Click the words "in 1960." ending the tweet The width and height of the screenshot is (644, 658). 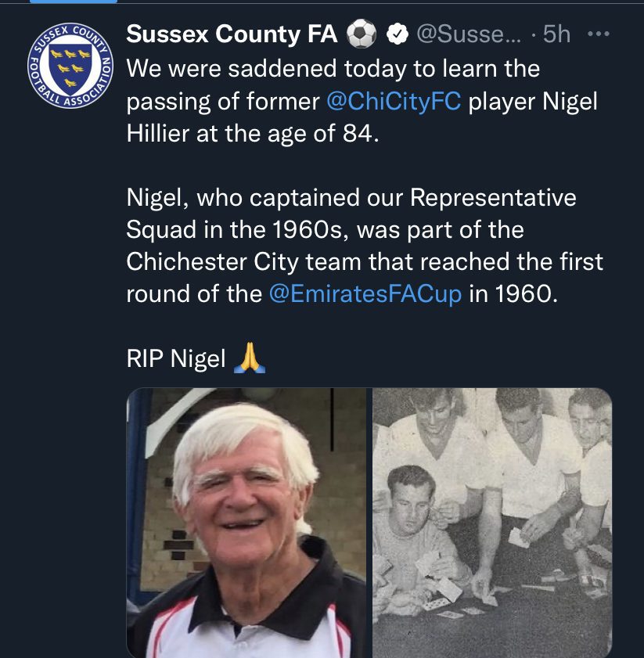click(515, 293)
